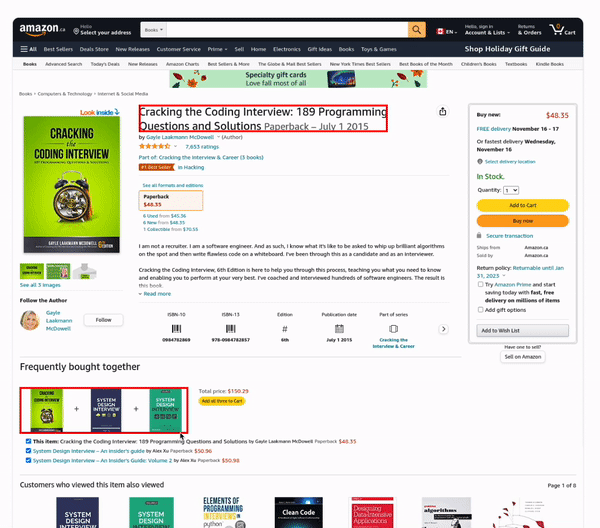Screen dimensions: 600x528
Task: Click Follow the author button
Action: pyautogui.click(x=103, y=320)
